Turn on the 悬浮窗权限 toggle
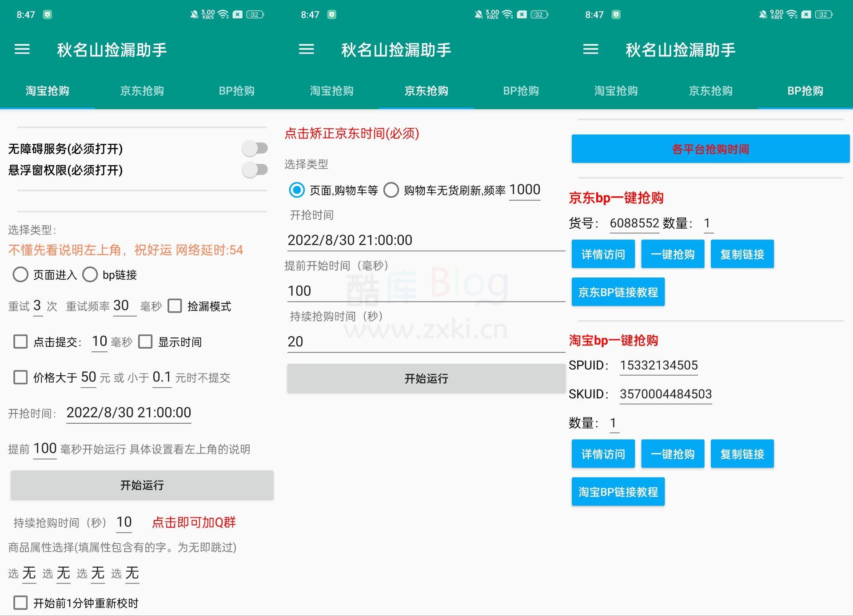The image size is (853, 616). (x=254, y=170)
